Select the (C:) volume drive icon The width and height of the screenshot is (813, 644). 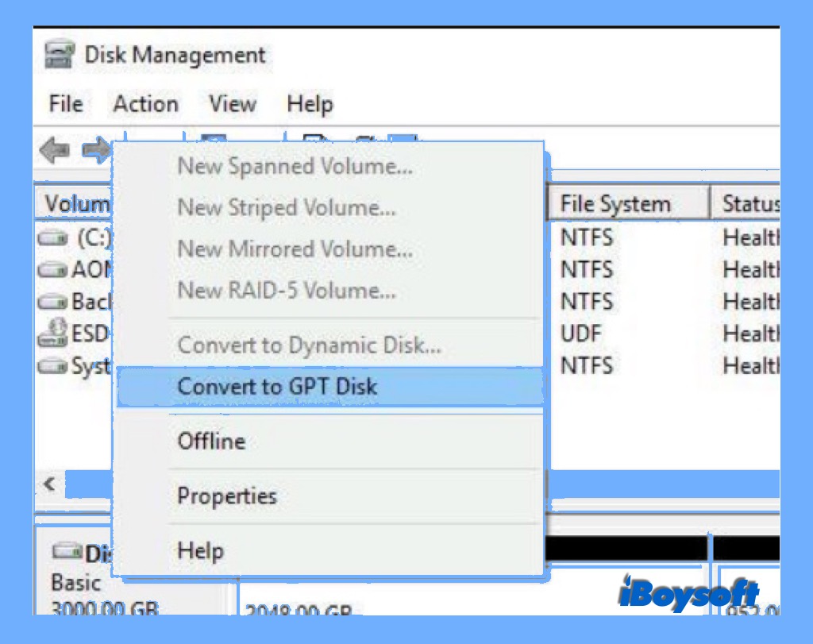point(56,237)
